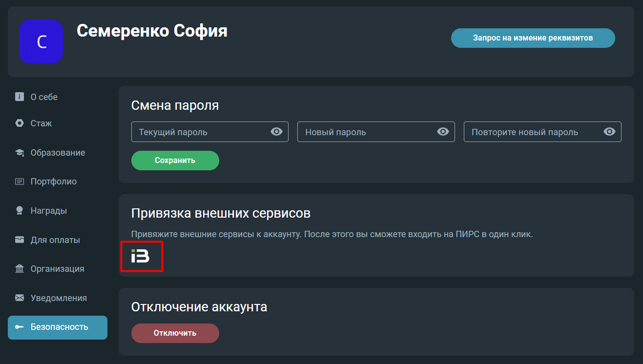
Task: Click the Портфолио list icon in sidebar
Action: (20, 182)
